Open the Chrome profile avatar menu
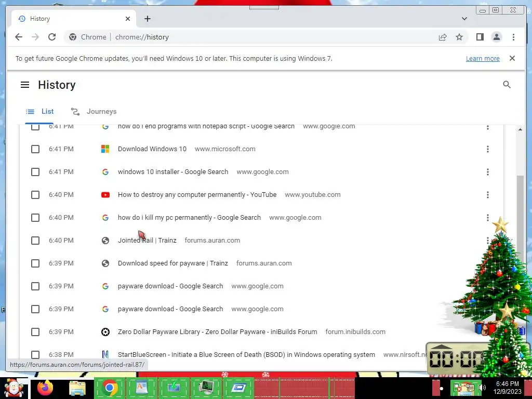 click(x=496, y=37)
